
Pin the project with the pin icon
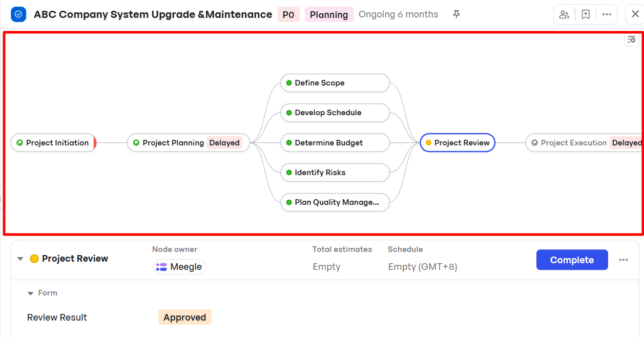456,14
